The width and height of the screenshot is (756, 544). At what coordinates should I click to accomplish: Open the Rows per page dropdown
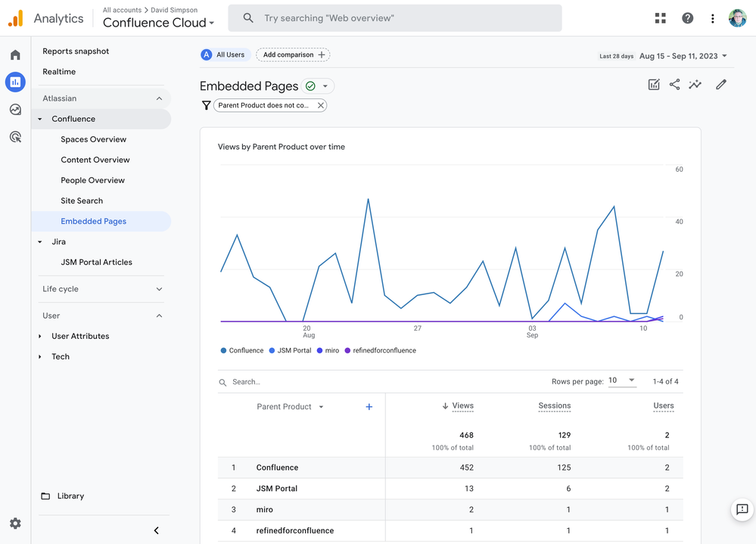click(622, 381)
